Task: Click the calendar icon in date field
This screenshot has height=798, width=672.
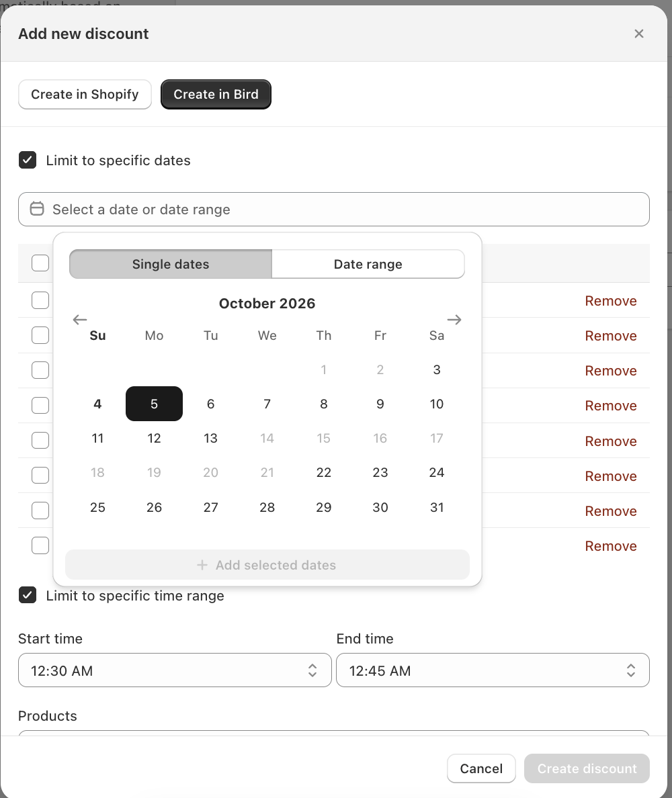Action: (37, 209)
